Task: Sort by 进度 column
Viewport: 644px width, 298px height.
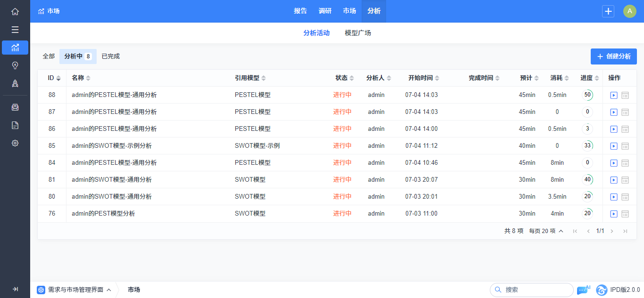Action: 589,78
